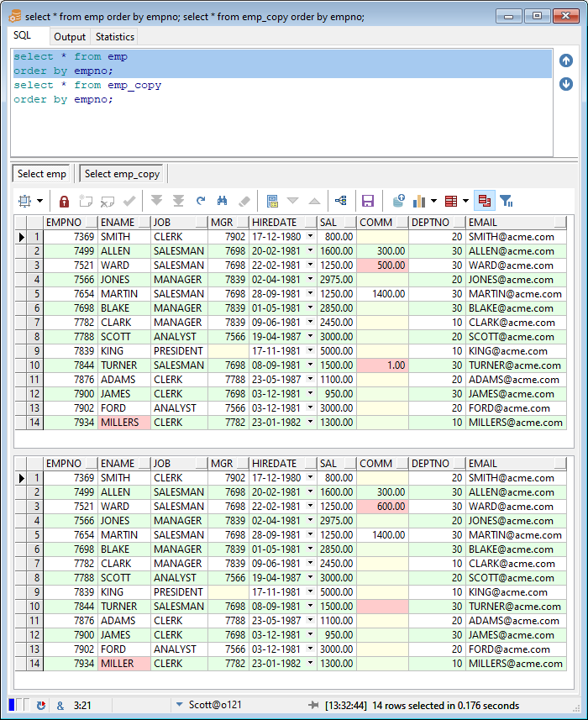Click cursor position 3:21 in status bar
This screenshot has width=588, height=720.
click(82, 706)
